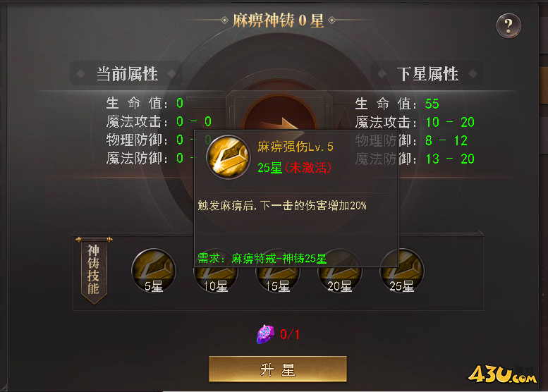Open the 下星属性 header
Image resolution: width=548 pixels, height=392 pixels.
pos(427,74)
